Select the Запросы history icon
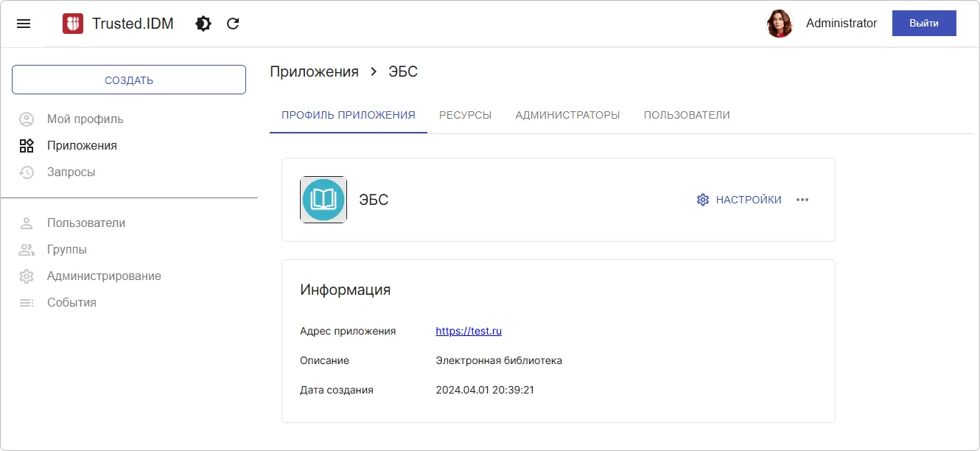 (27, 172)
